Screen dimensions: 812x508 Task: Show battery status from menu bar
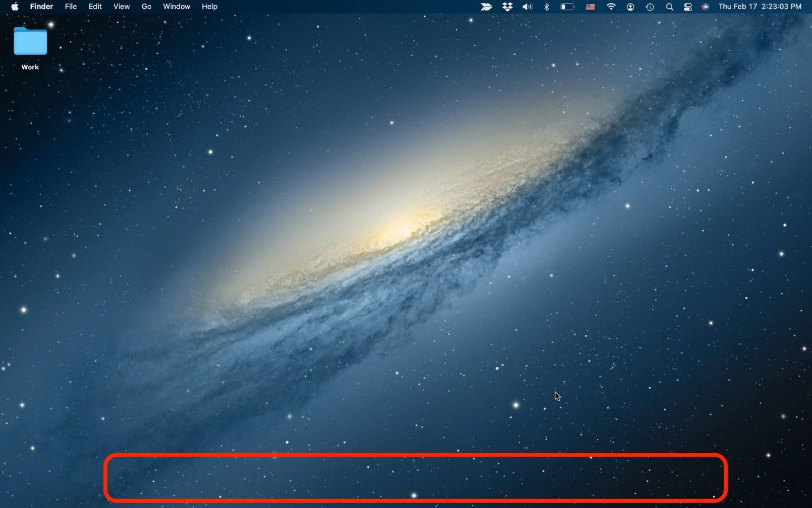pyautogui.click(x=567, y=7)
